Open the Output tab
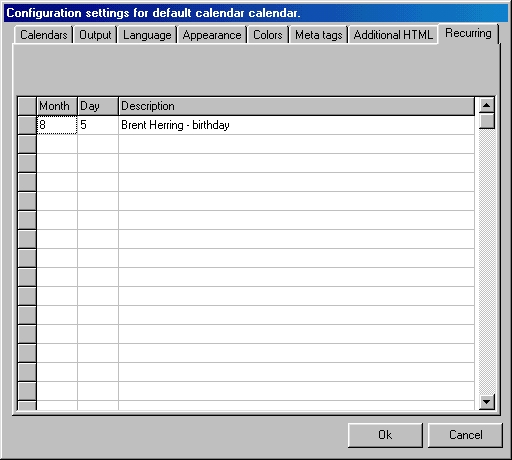The width and height of the screenshot is (512, 460). [x=95, y=35]
